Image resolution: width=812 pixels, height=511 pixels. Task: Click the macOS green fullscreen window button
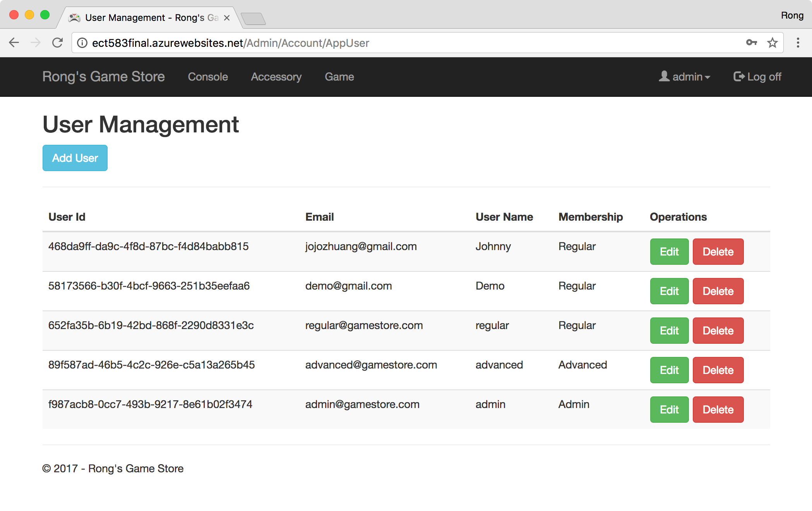pyautogui.click(x=45, y=15)
